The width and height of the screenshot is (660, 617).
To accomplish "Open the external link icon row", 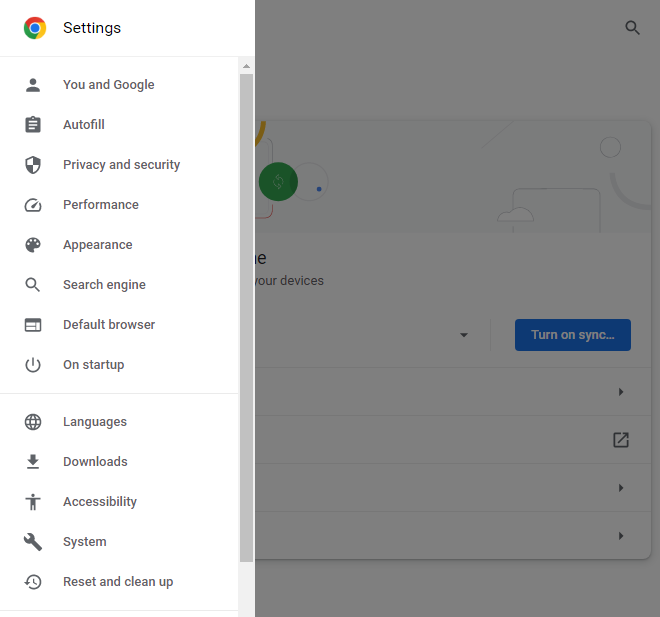I will [621, 440].
